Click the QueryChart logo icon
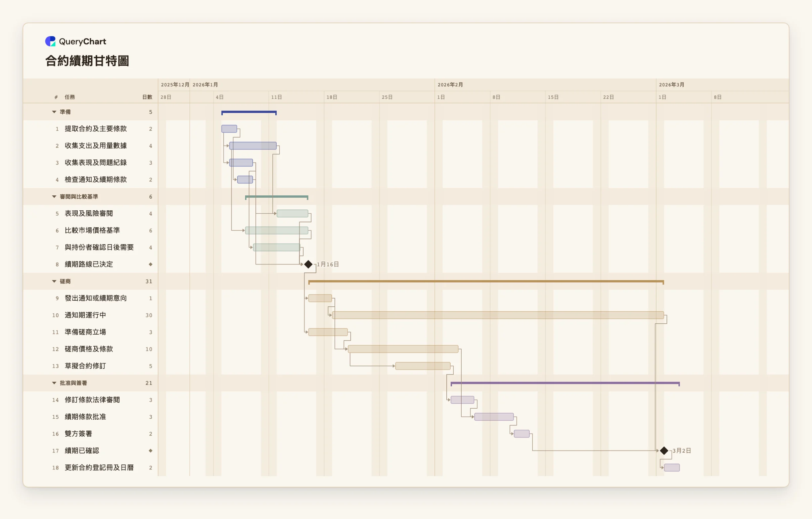 pyautogui.click(x=50, y=41)
